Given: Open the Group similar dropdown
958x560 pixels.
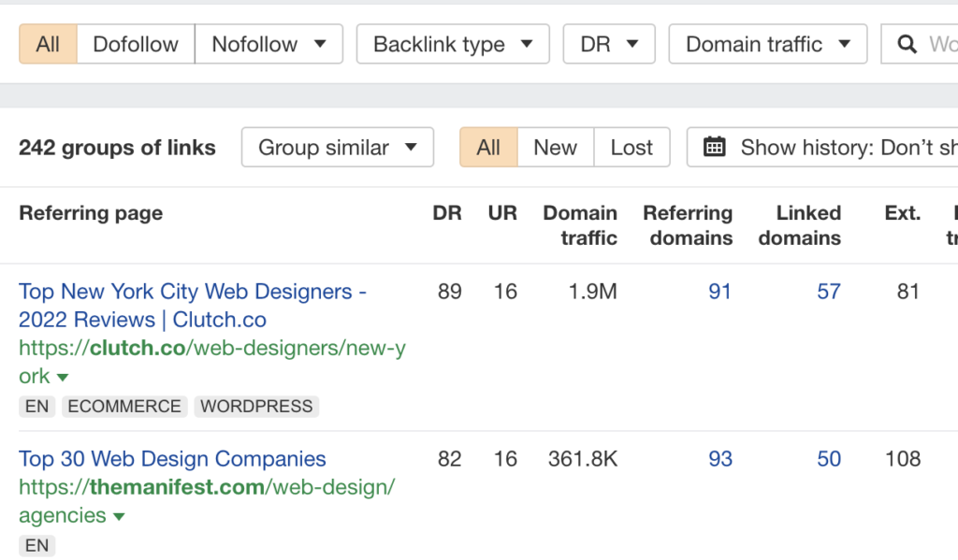Looking at the screenshot, I should (337, 148).
